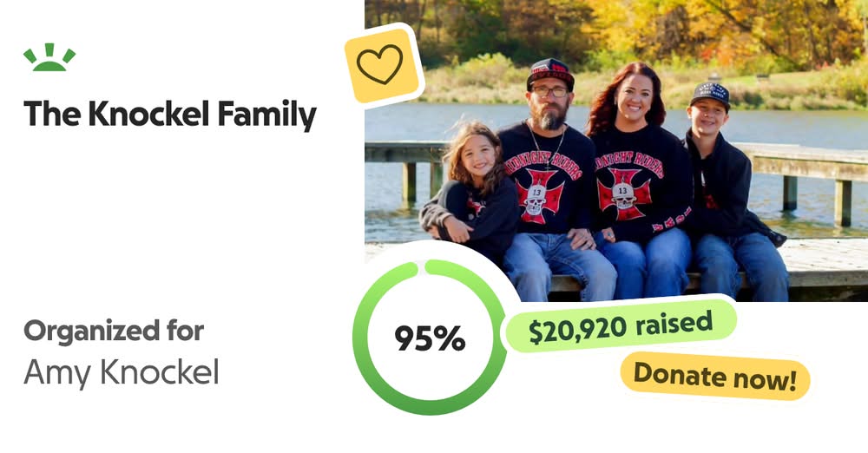Click the family photo thumbnail
This screenshot has height=453, width=868.
click(616, 151)
